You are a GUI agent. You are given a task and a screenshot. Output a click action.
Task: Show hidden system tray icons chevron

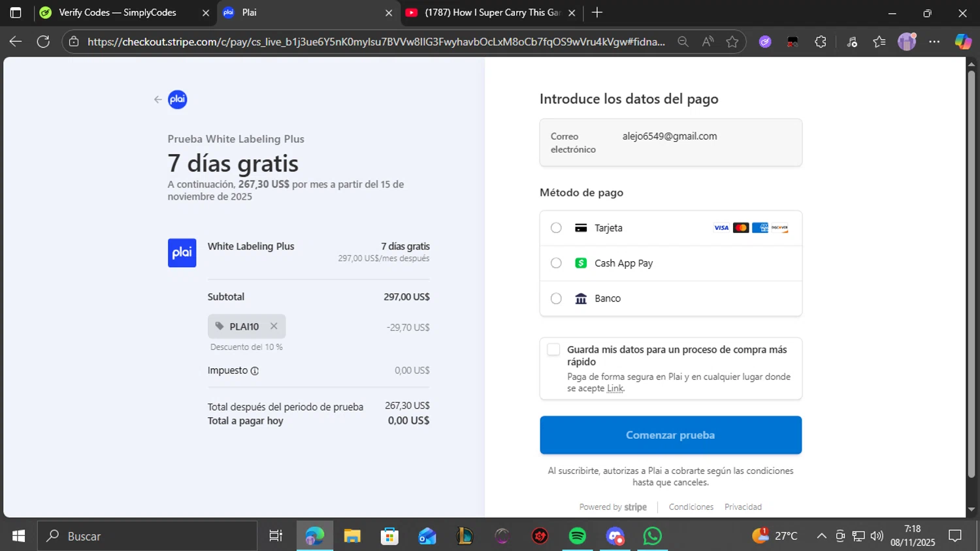click(x=821, y=536)
